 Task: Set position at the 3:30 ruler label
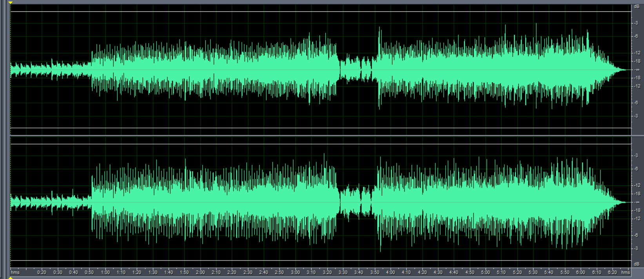[x=343, y=272]
